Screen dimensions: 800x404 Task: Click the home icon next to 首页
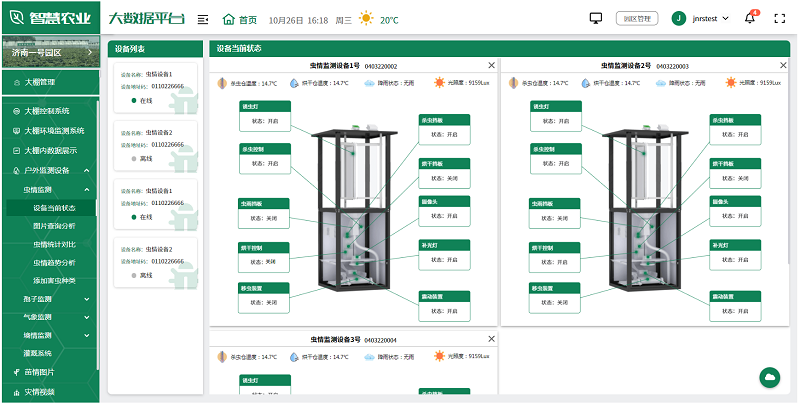pos(228,19)
